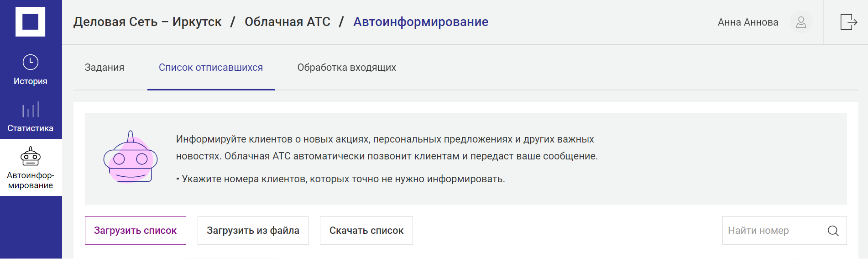Click the white square logo icon

point(30,21)
